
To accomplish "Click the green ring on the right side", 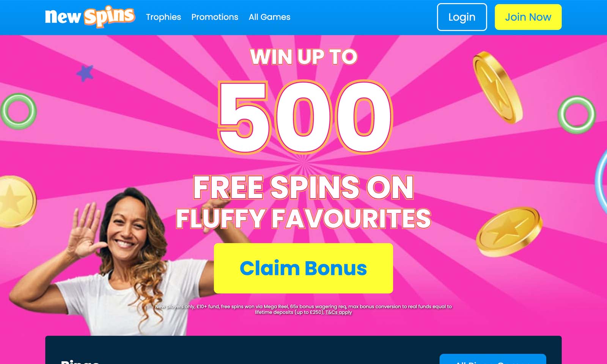I will pos(577,115).
